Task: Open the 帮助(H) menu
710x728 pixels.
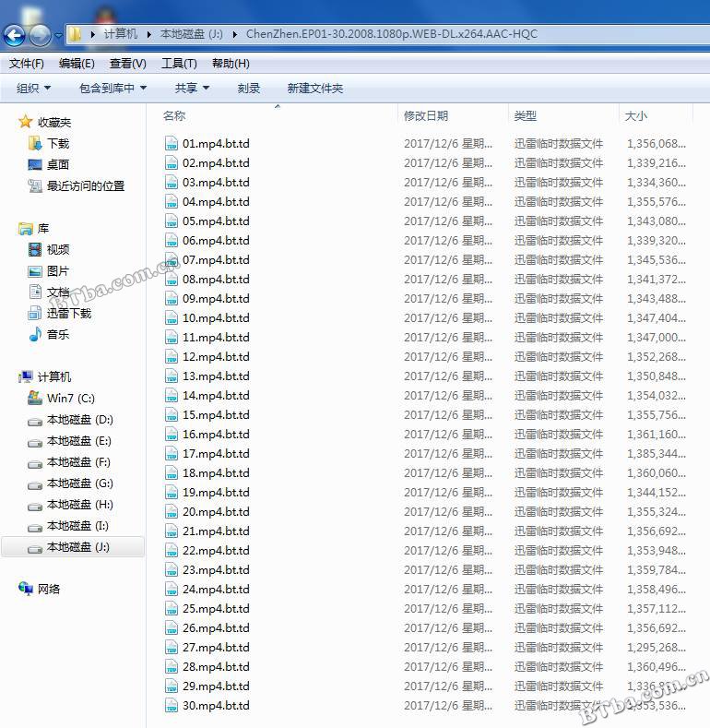Action: coord(231,64)
